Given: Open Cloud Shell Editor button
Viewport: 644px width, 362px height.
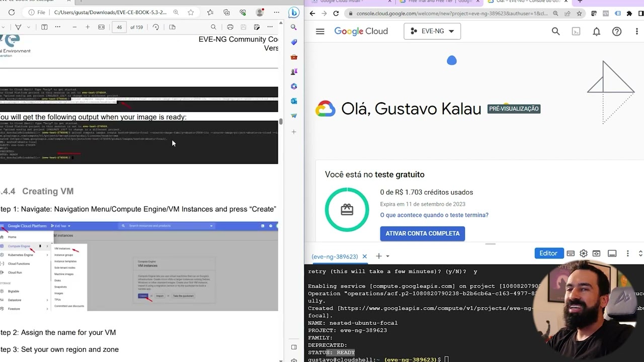Looking at the screenshot, I should pyautogui.click(x=548, y=253).
